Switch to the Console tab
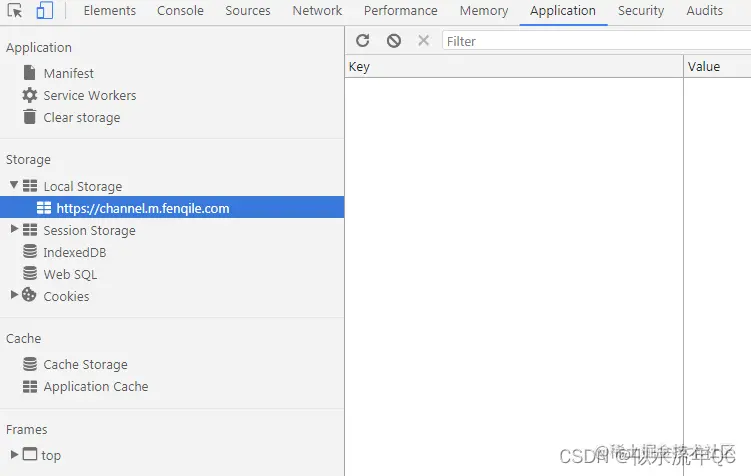Viewport: 751px width, 476px height. pyautogui.click(x=180, y=11)
